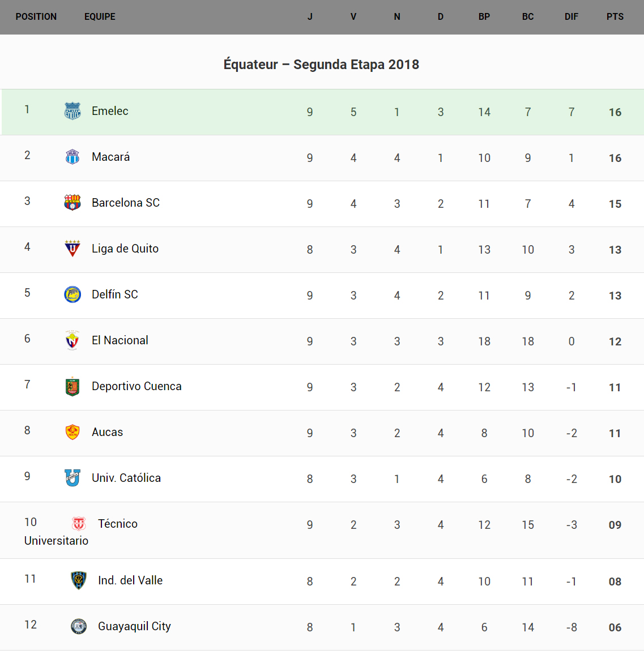Click the Técnico Universitario crest icon
Screen dimensions: 644x654
point(79,524)
